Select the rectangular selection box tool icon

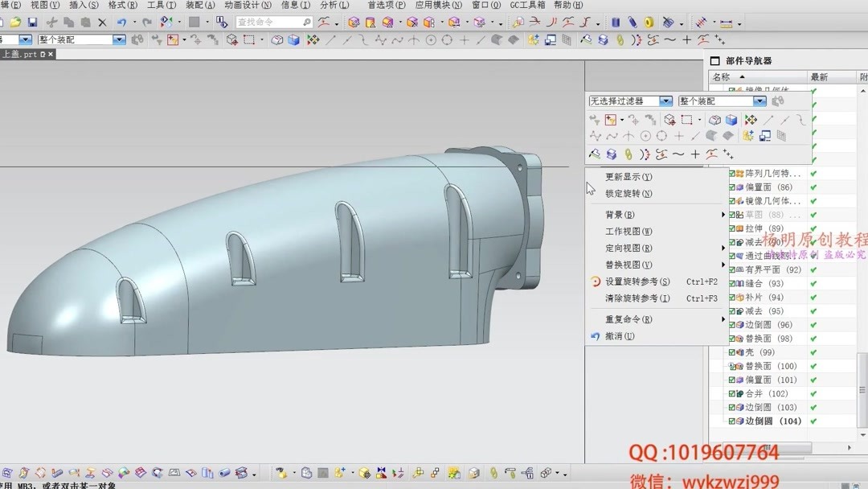pyautogui.click(x=688, y=120)
